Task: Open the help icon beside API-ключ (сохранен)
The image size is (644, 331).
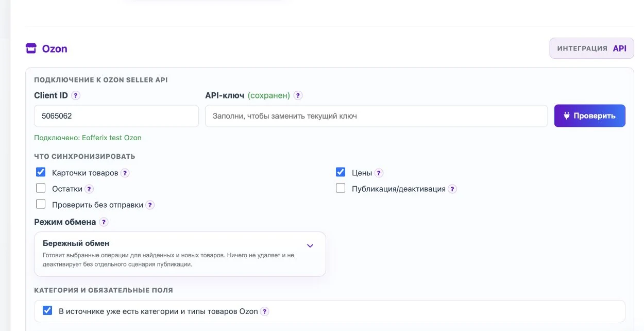Action: click(298, 95)
